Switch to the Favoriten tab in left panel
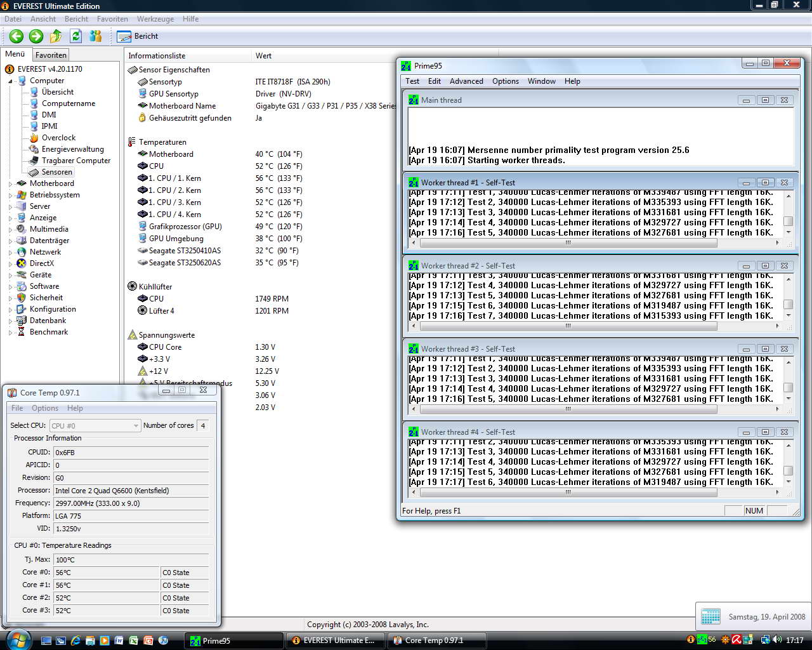Viewport: 812px width, 650px height. (51, 55)
